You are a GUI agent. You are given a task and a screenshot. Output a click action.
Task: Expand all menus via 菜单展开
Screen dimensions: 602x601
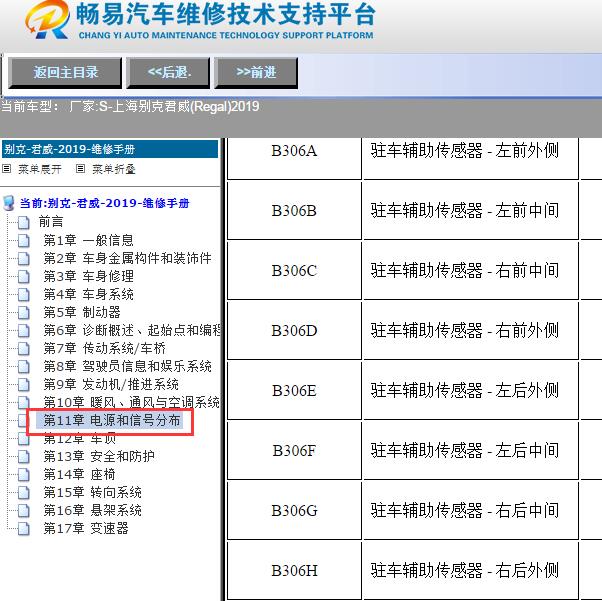[40, 169]
